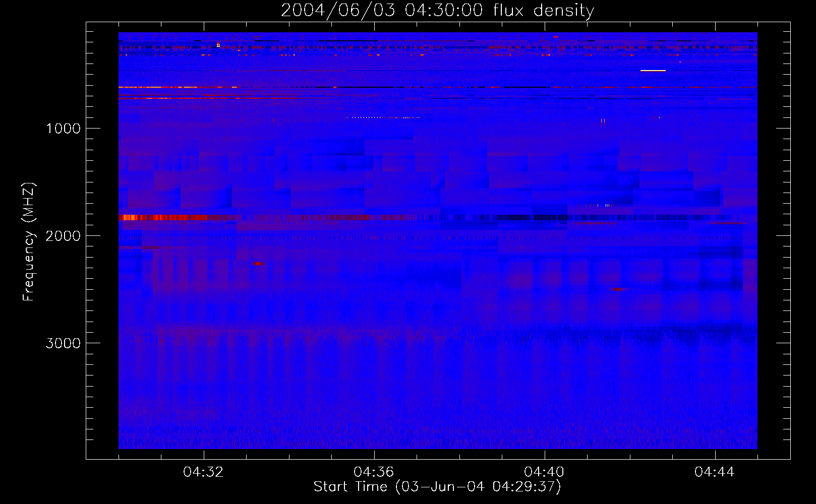Click the small red blob below 2000 MHz near 04:33
The height and width of the screenshot is (504, 816).
pyautogui.click(x=258, y=263)
